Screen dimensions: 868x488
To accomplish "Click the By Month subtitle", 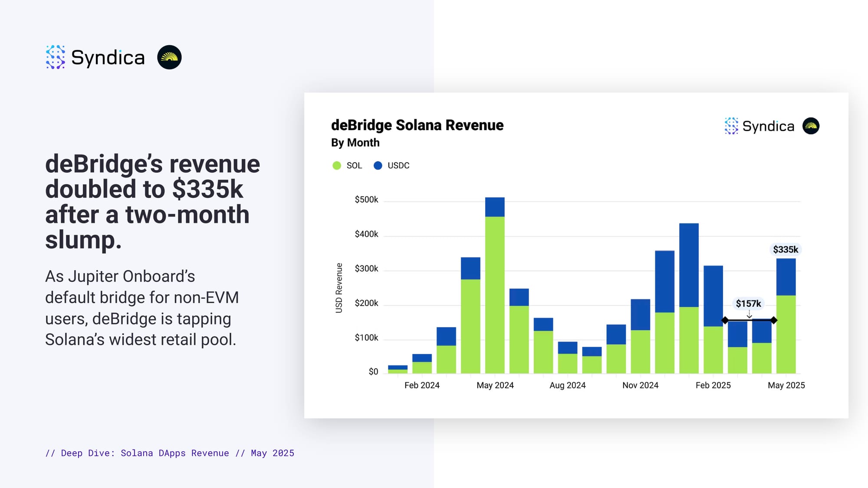I will pos(355,143).
